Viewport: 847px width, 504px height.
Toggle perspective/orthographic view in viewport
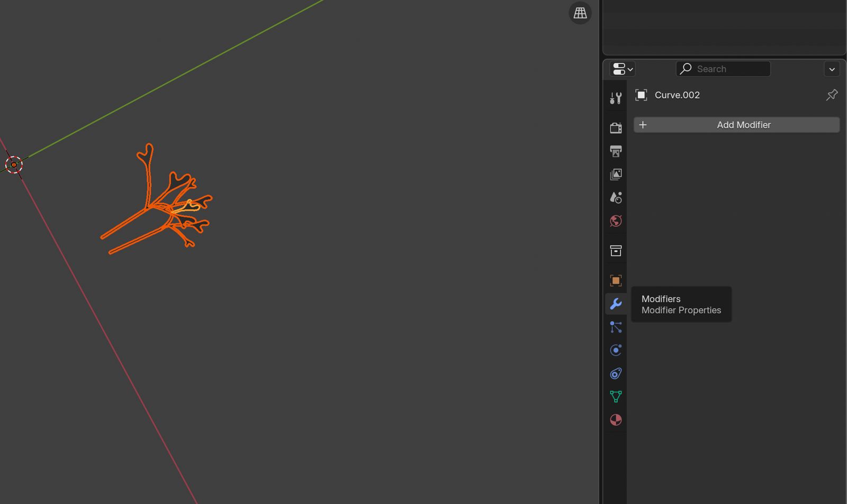click(580, 13)
